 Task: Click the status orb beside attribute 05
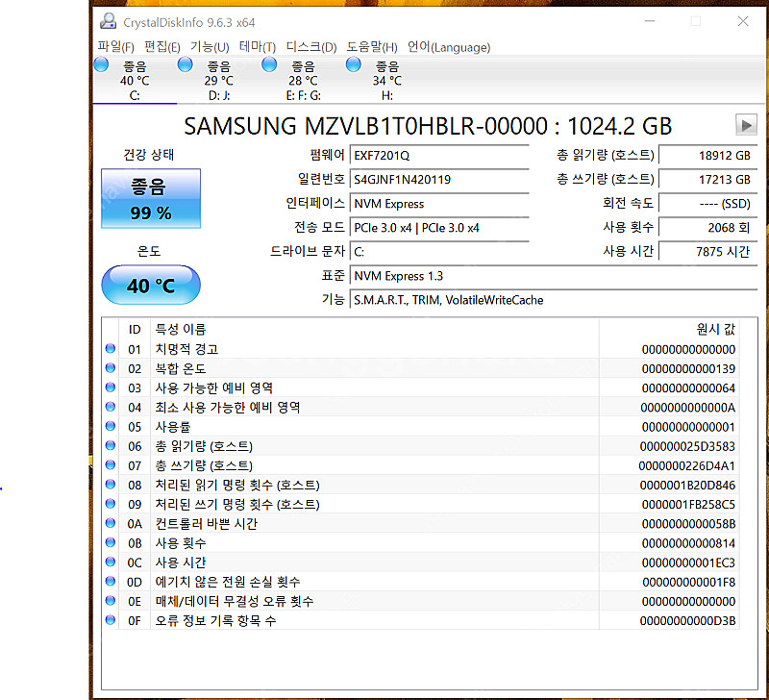coord(111,426)
